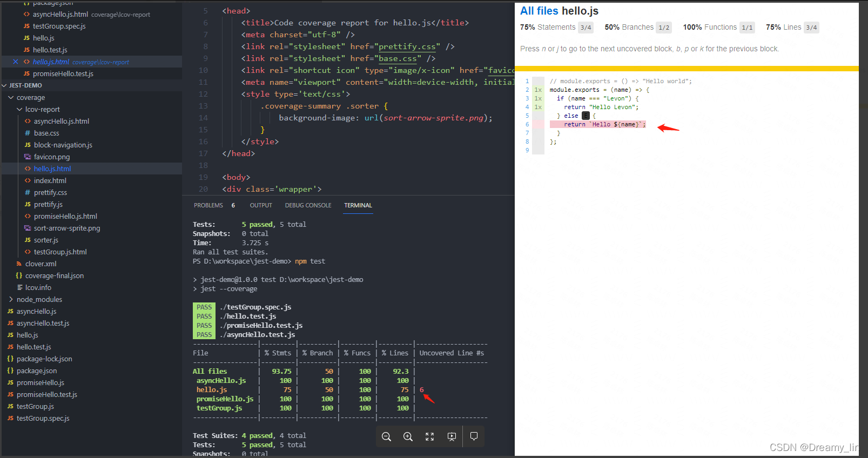Click the HTML icon beside promiseHello.js.html
The width and height of the screenshot is (868, 458).
(28, 216)
